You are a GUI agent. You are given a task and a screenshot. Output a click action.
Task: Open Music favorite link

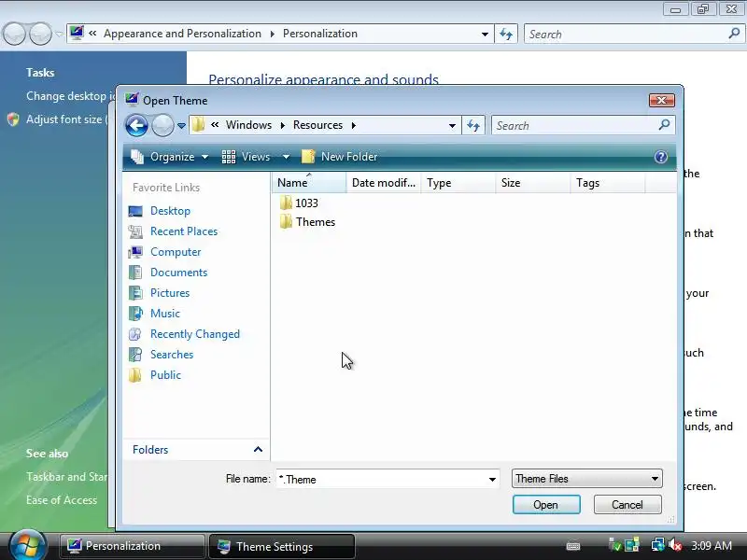[x=165, y=314]
